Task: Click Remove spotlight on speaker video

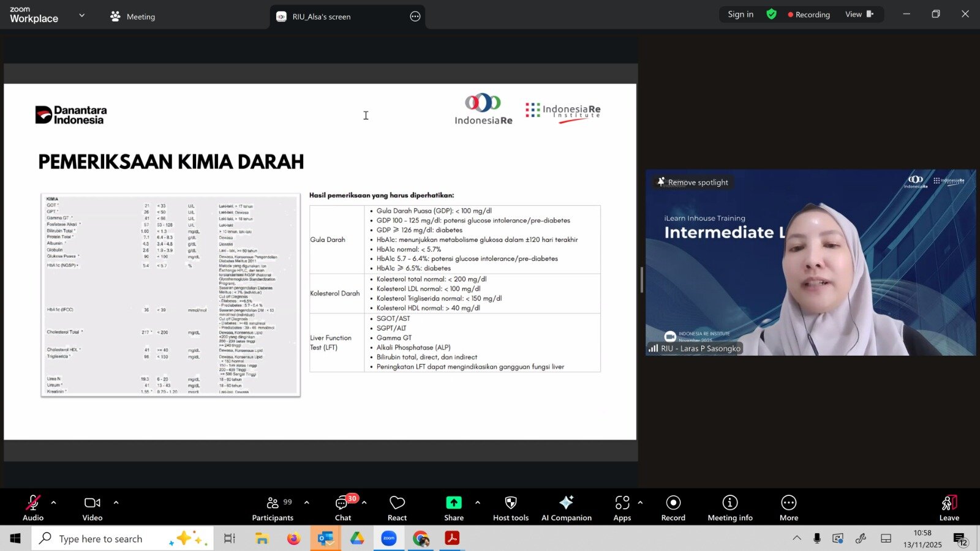Action: 692,182
